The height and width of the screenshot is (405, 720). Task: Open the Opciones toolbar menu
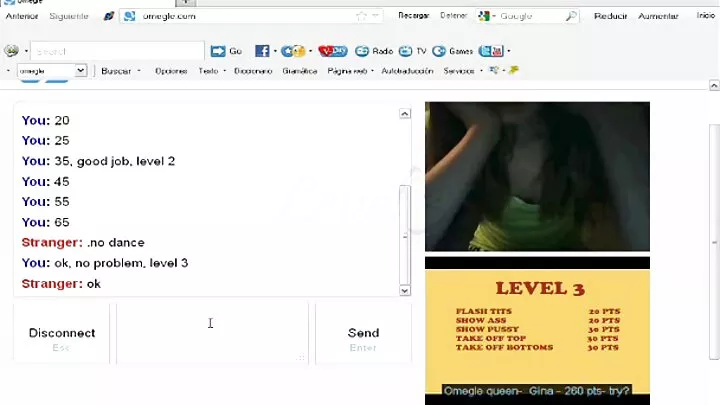pos(171,71)
